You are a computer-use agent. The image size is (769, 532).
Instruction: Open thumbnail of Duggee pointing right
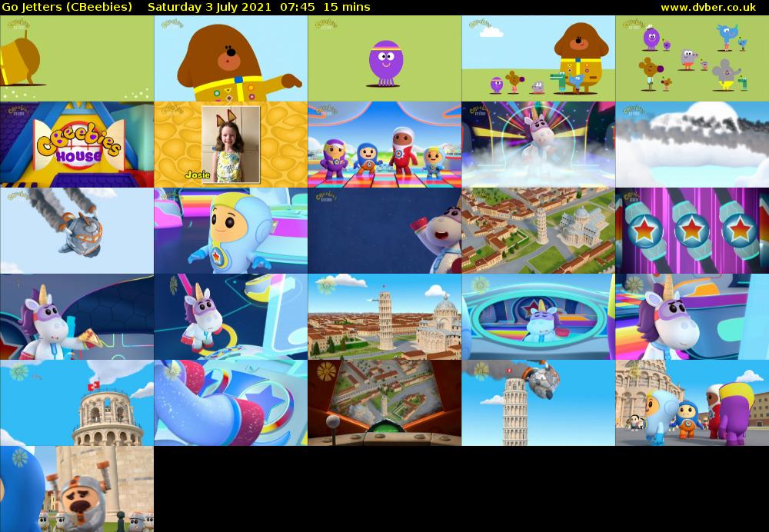(x=231, y=58)
